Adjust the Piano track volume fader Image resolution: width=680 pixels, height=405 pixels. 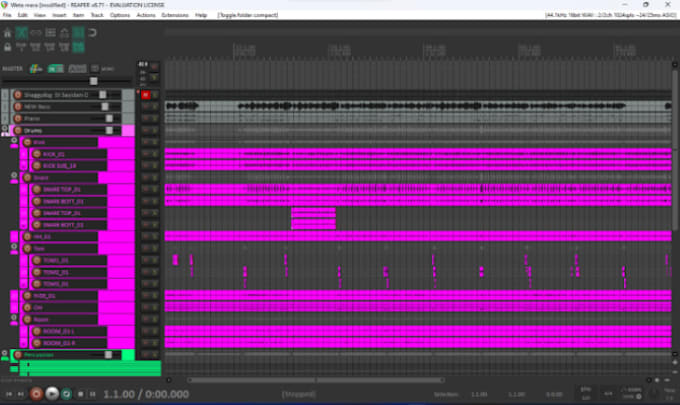[109, 118]
